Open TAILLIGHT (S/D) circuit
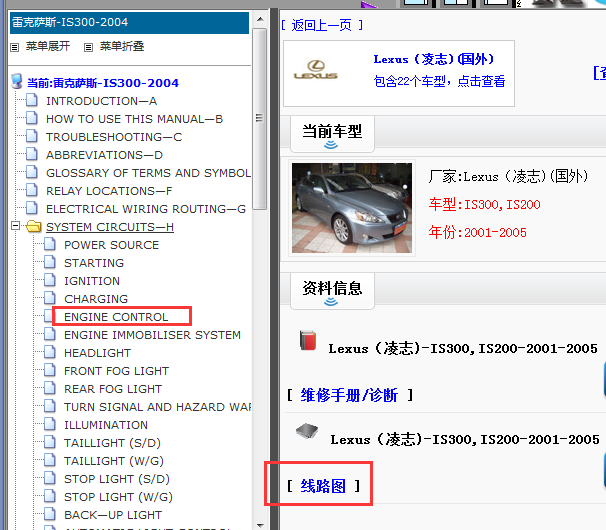 (x=112, y=443)
